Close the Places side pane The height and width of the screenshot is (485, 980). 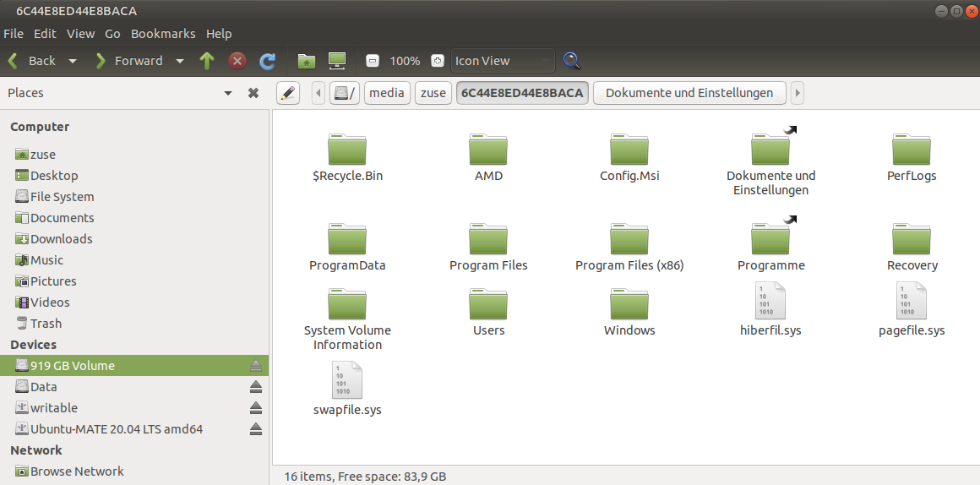tap(253, 93)
